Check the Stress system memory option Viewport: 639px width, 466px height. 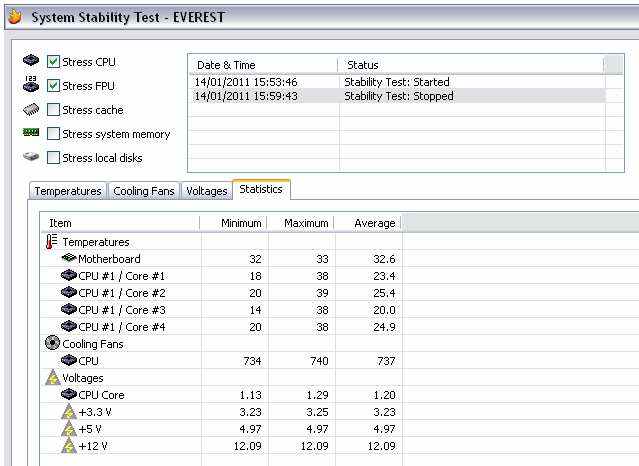(x=53, y=134)
